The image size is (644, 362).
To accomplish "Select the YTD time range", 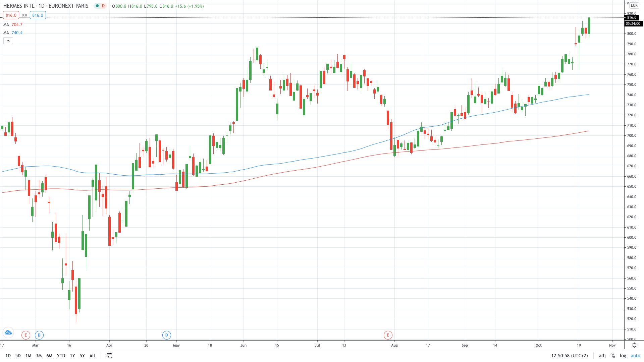I will [x=61, y=356].
